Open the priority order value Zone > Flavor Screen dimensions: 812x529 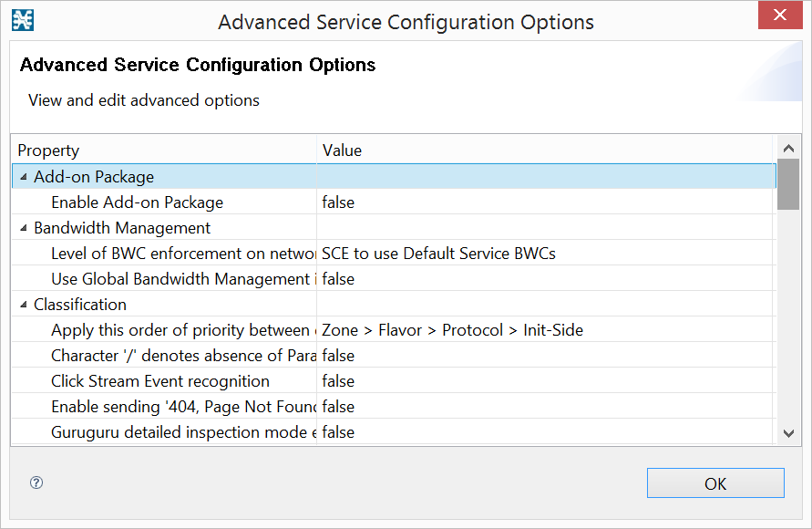(452, 330)
